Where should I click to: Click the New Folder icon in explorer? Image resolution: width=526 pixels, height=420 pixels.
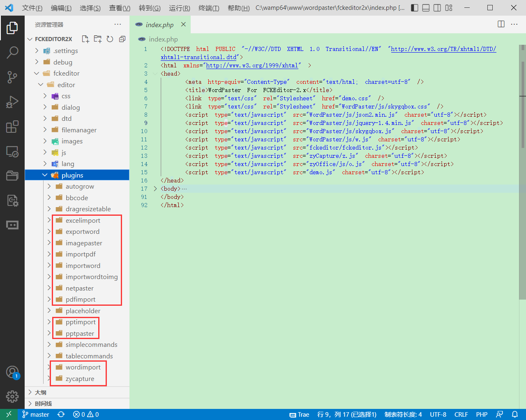click(x=98, y=39)
